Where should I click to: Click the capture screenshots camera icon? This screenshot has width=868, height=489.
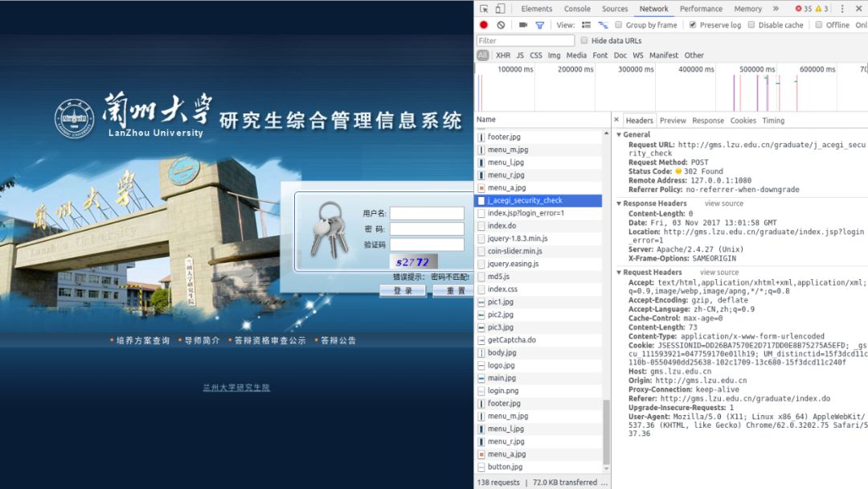522,25
